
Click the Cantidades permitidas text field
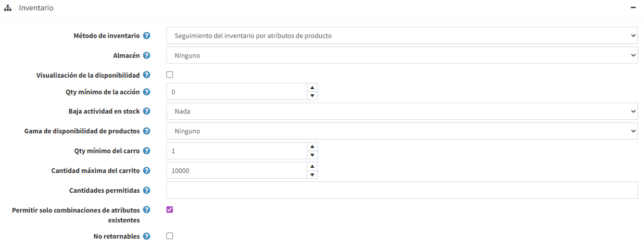pos(402,190)
